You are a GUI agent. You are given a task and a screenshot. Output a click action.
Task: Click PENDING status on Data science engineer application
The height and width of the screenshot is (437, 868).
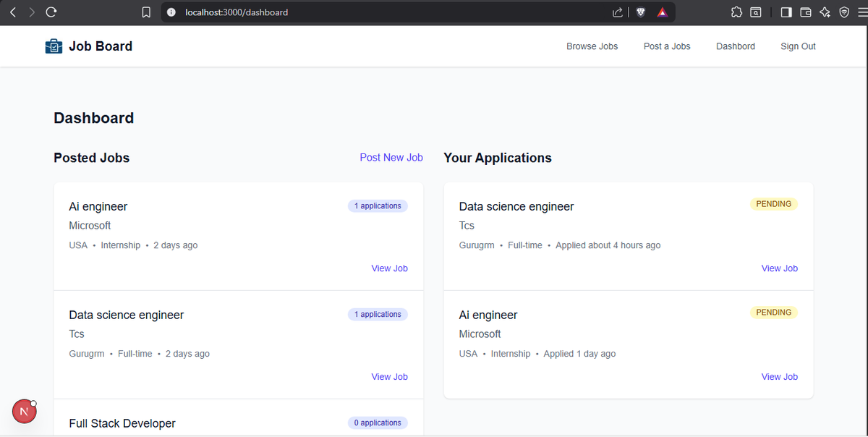point(774,204)
